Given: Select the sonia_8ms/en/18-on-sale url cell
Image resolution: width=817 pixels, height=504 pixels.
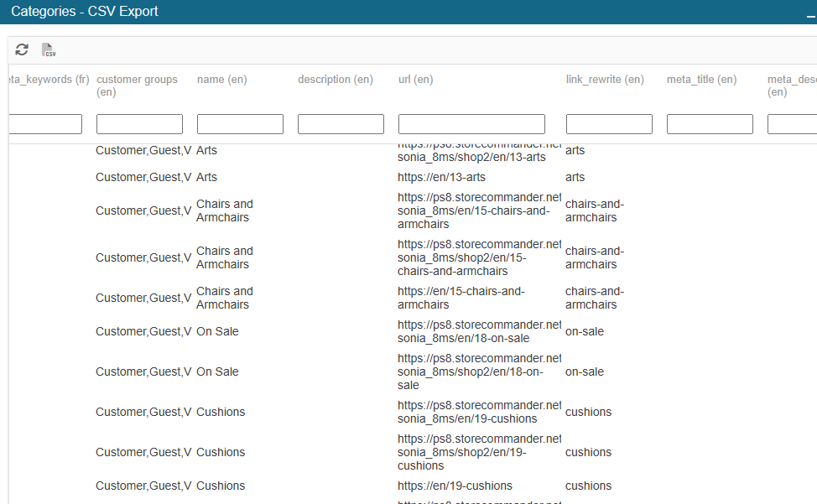Looking at the screenshot, I should tap(479, 331).
